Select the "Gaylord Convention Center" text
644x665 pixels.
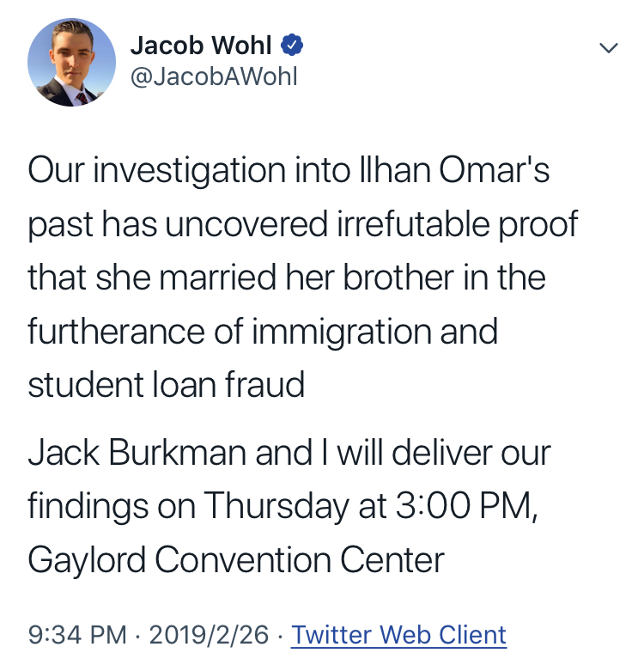coord(236,560)
